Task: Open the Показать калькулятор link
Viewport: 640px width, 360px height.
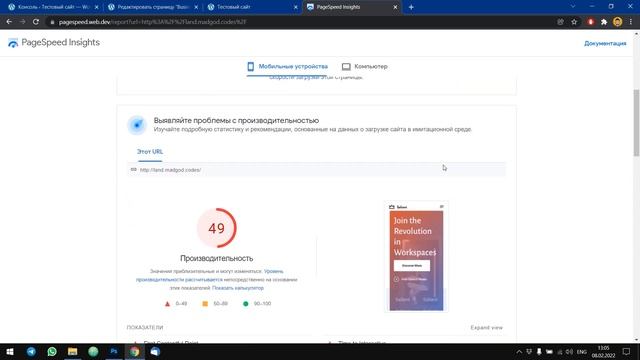Action: 238,288
